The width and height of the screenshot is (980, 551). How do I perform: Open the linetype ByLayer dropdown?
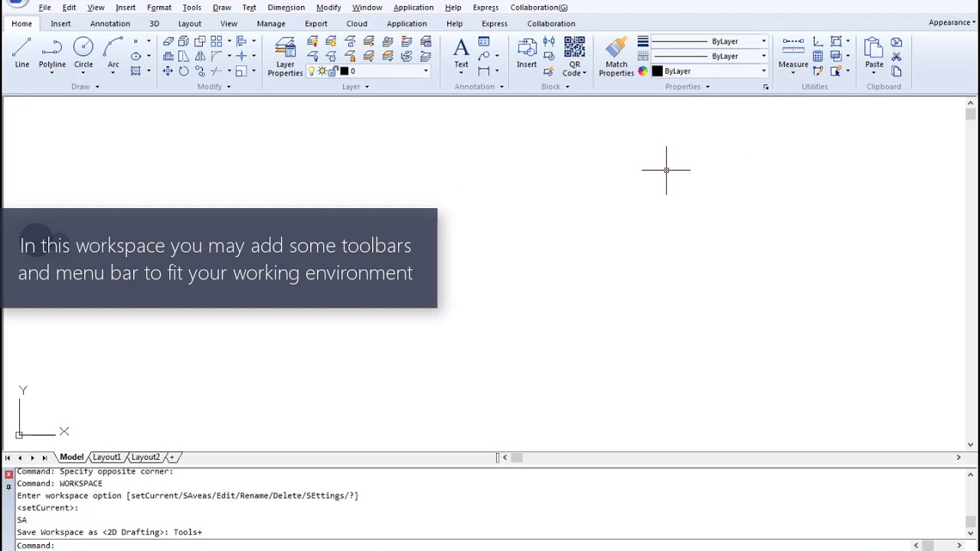[x=763, y=57]
